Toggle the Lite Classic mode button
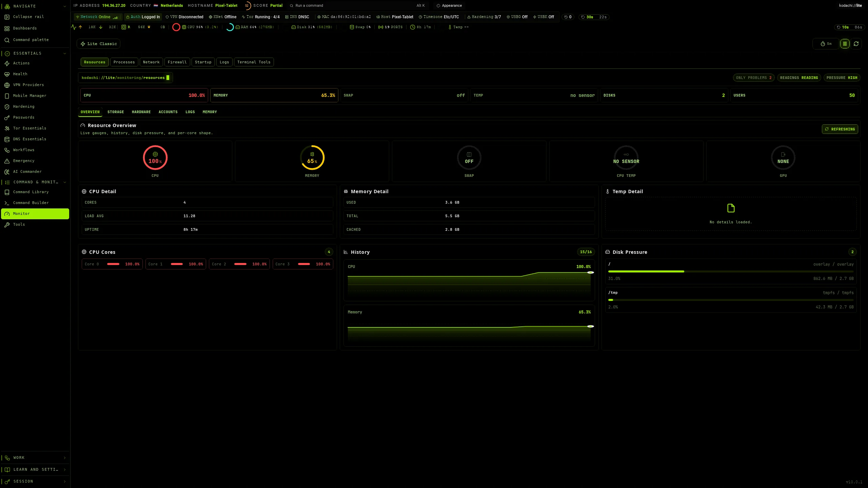Viewport: 868px width, 488px height. click(x=98, y=44)
